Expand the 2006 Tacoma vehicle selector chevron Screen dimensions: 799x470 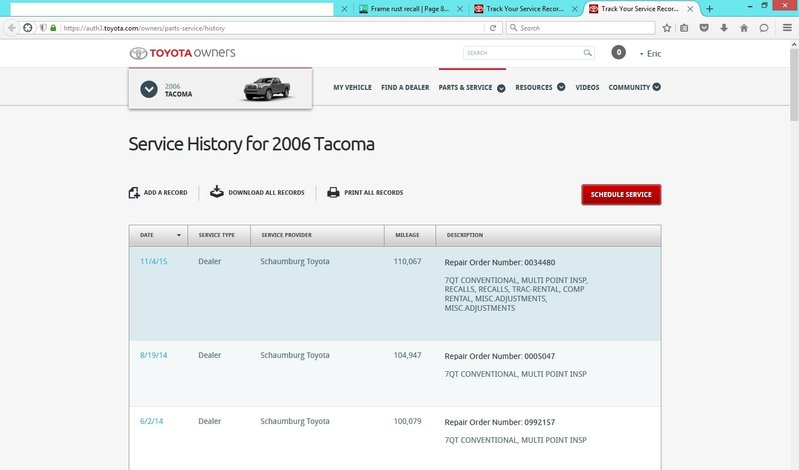[149, 90]
